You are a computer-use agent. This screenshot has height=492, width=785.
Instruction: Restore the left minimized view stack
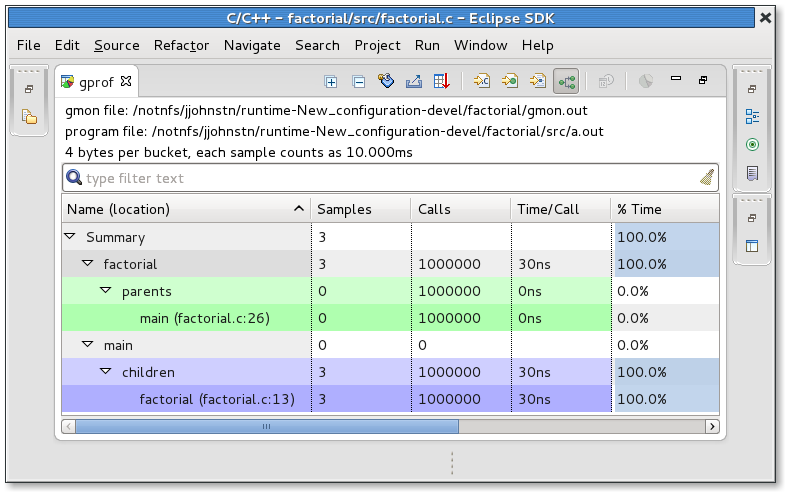(x=29, y=89)
